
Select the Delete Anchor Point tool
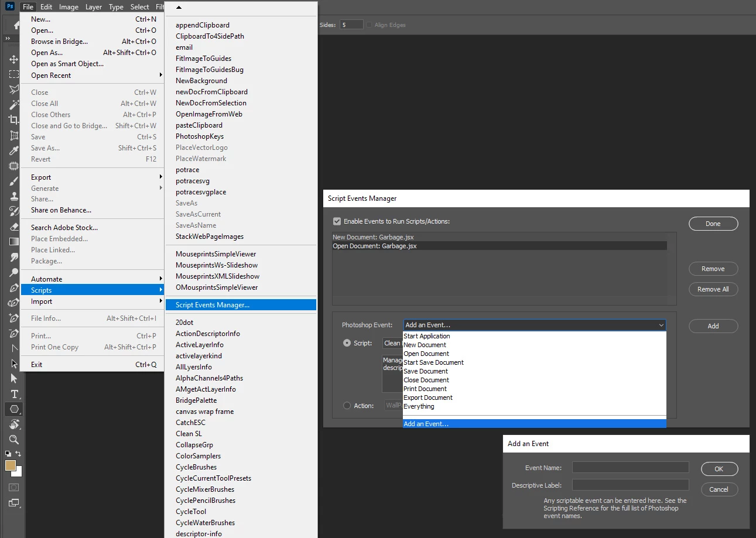click(x=13, y=333)
